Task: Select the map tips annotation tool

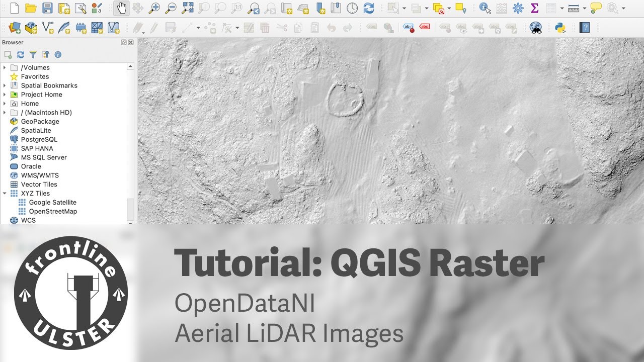Action: [596, 8]
